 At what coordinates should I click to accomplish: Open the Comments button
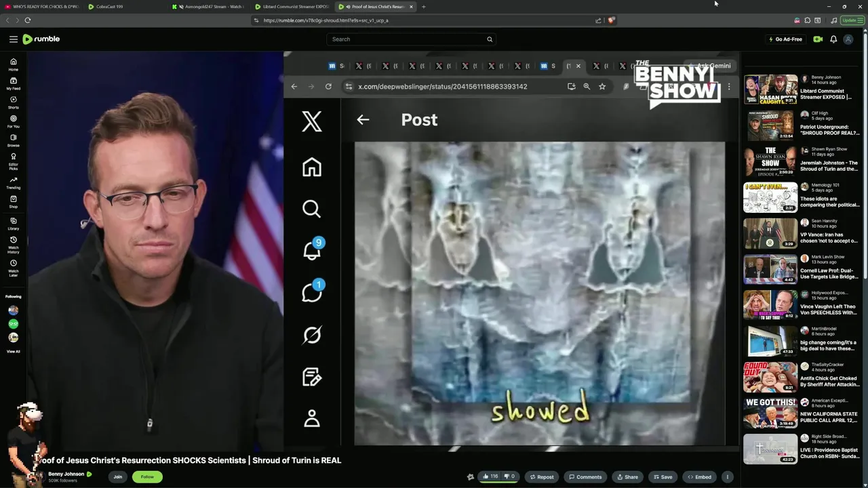[585, 476]
